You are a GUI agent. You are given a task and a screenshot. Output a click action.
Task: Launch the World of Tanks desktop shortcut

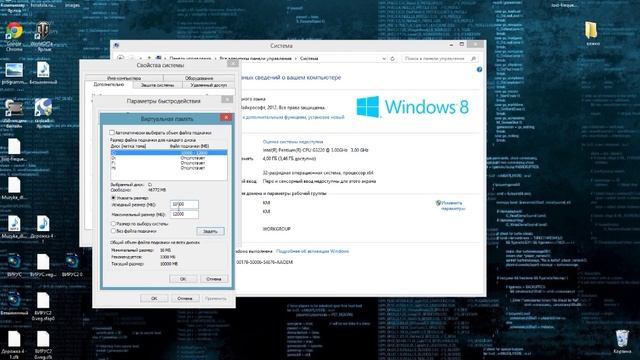[42, 32]
